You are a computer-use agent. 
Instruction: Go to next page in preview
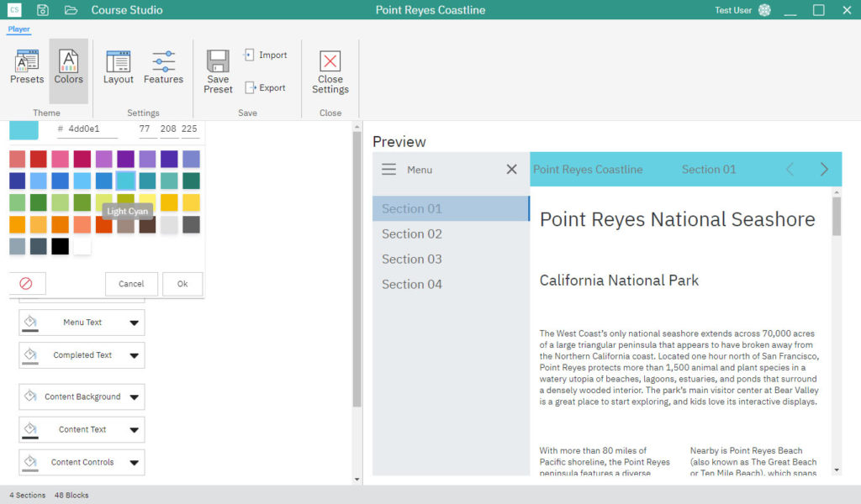pos(824,170)
